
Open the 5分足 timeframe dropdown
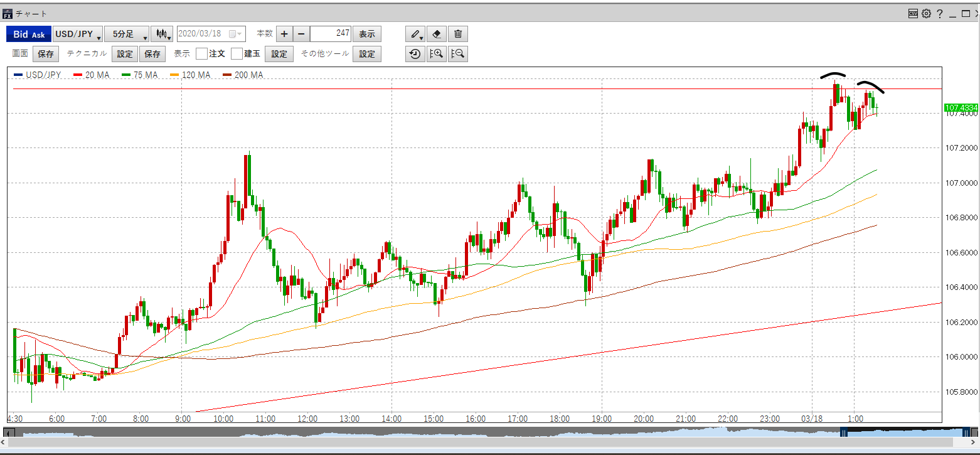127,34
